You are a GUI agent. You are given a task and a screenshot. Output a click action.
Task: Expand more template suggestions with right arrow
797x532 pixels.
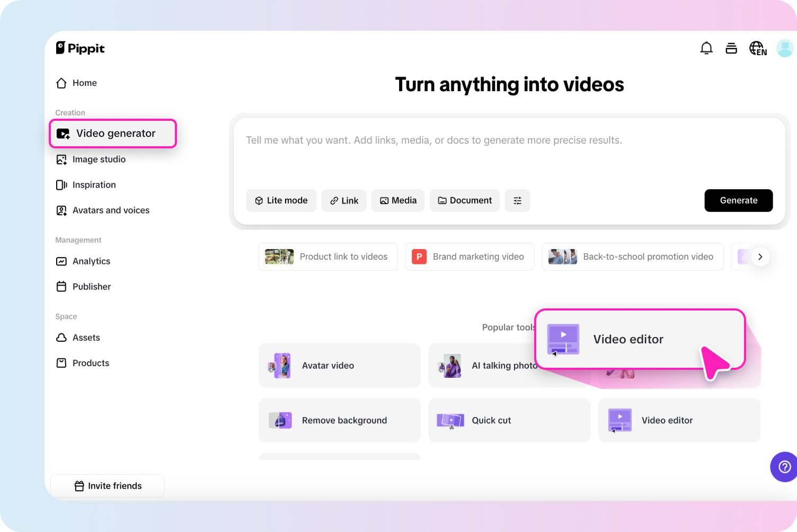760,256
